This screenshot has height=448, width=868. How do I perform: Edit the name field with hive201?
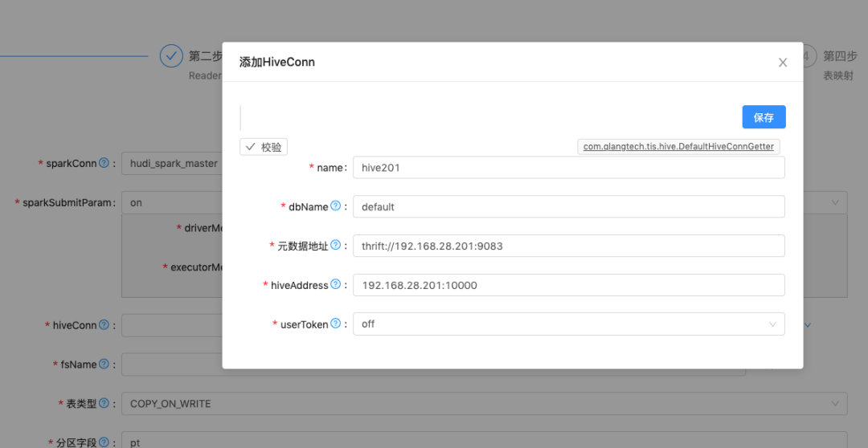click(568, 168)
